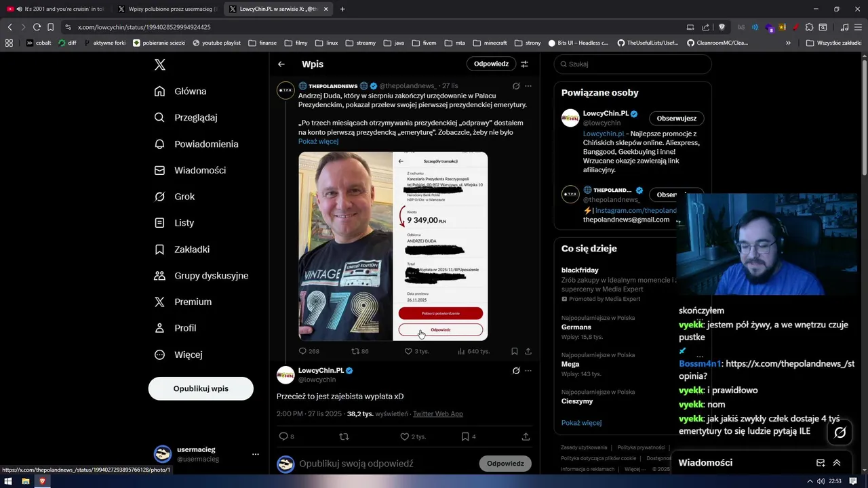The height and width of the screenshot is (488, 868).
Task: Click the browser address bar
Action: tap(373, 27)
